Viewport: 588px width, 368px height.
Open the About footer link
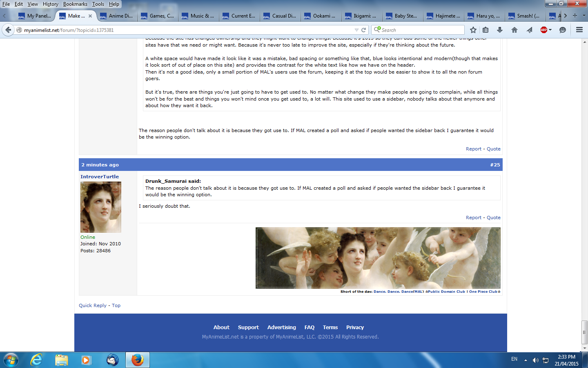click(x=221, y=327)
